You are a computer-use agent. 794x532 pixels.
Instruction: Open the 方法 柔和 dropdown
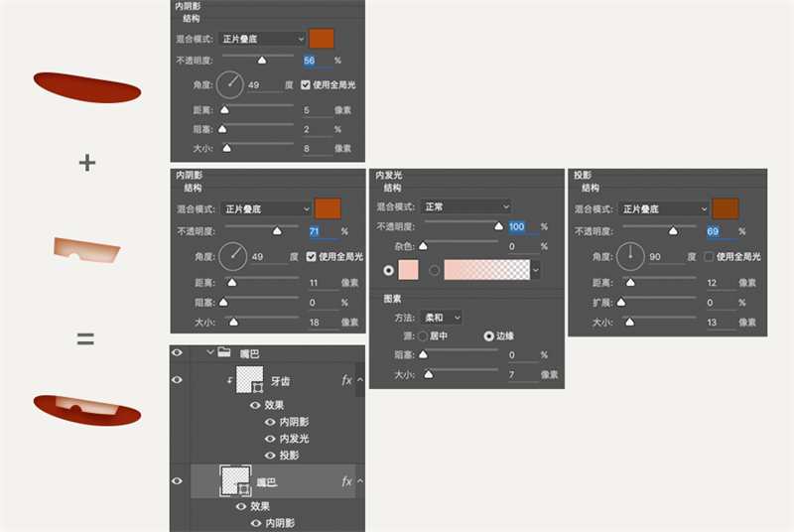click(441, 318)
